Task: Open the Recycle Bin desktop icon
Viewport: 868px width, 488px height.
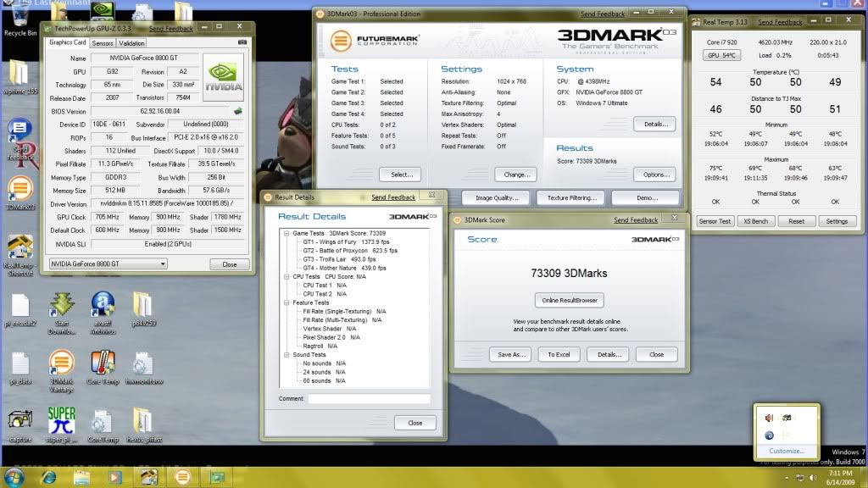Action: click(20, 19)
